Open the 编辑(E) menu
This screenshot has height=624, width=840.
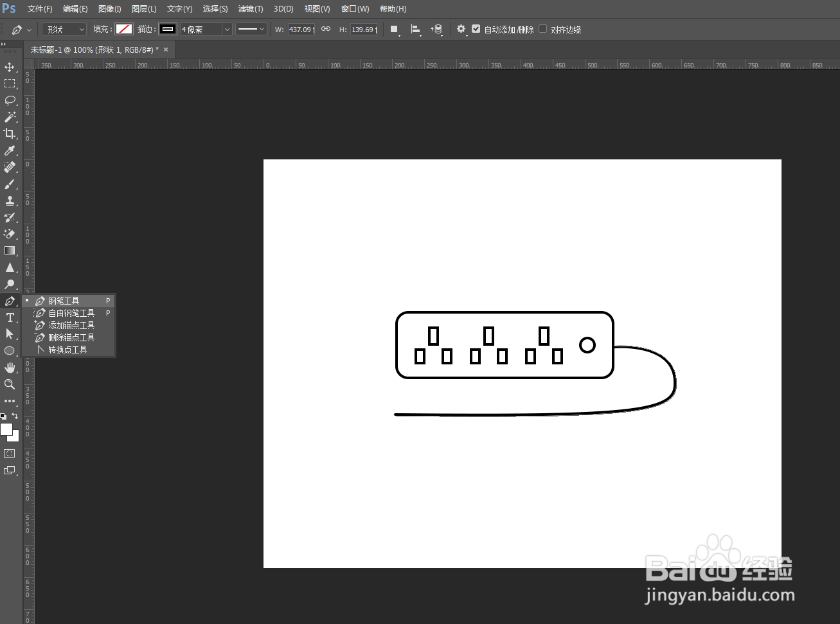pos(75,9)
